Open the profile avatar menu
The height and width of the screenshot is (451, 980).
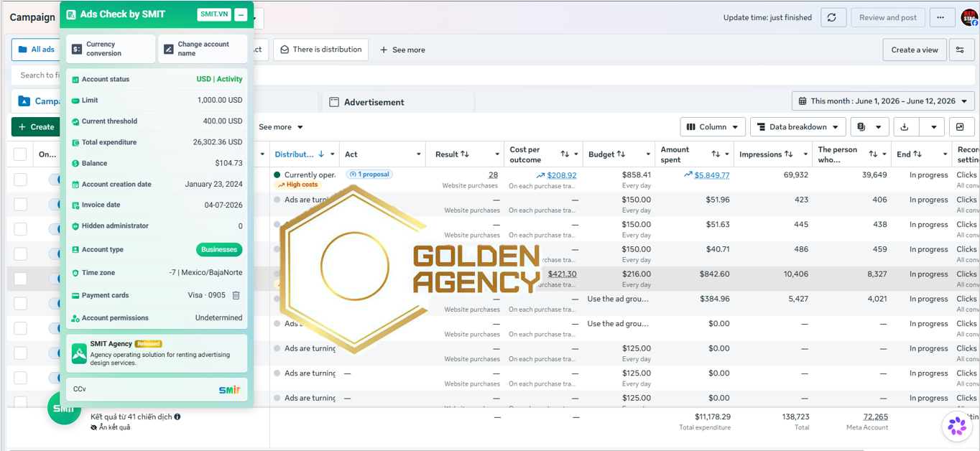pyautogui.click(x=969, y=18)
